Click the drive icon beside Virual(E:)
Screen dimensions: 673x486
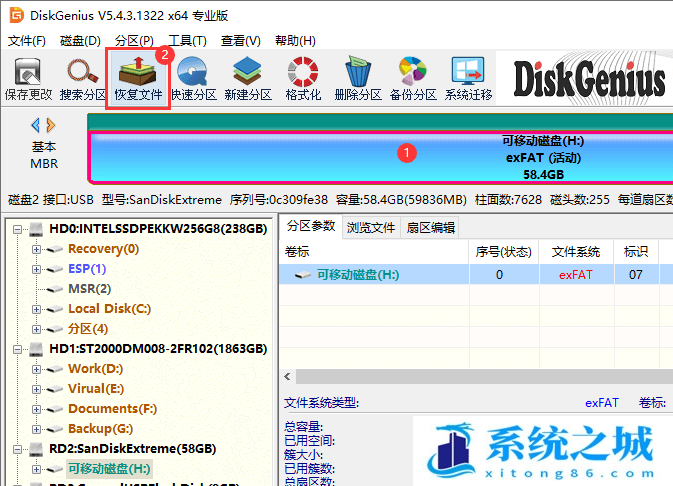[x=55, y=389]
